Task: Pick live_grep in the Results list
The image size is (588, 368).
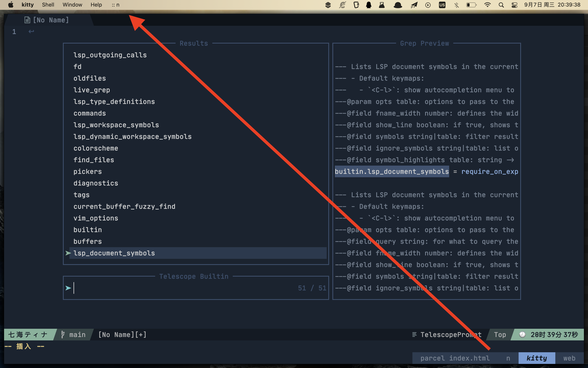Action: click(92, 90)
